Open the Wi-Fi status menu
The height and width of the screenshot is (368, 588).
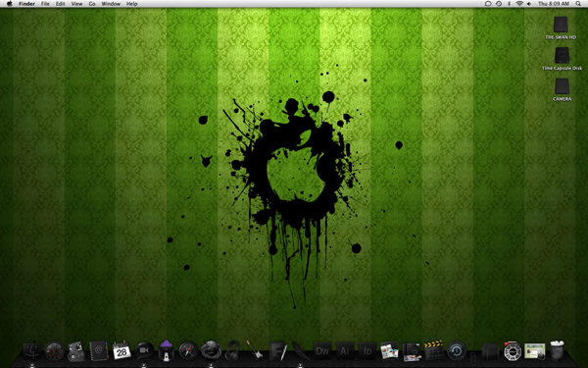(x=519, y=4)
